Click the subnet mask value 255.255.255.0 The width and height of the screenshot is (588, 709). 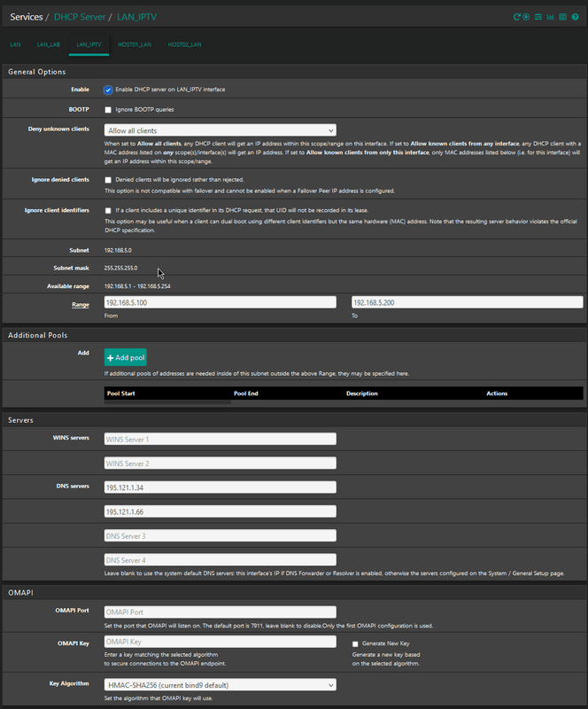(120, 269)
